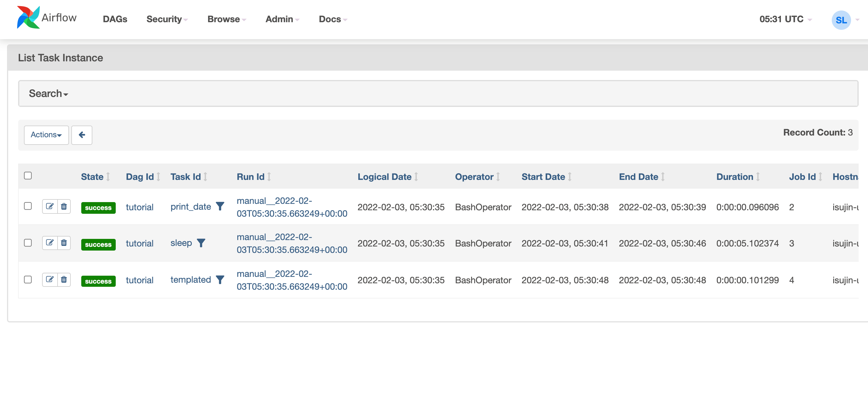Go back using the left arrow button
The width and height of the screenshot is (868, 396).
[82, 135]
